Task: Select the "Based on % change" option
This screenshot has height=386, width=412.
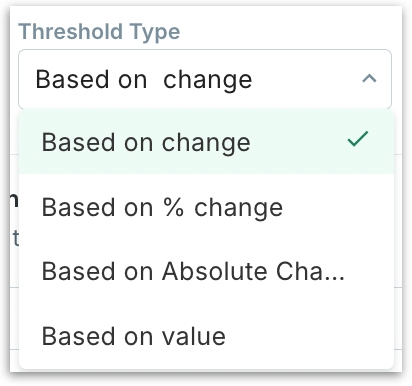Action: [x=206, y=207]
